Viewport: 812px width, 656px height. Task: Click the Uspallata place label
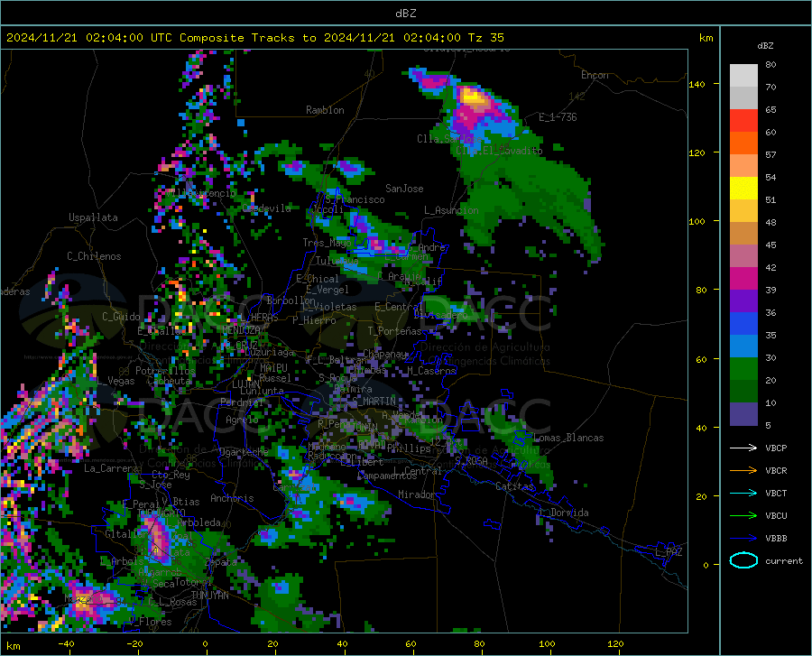click(x=93, y=217)
